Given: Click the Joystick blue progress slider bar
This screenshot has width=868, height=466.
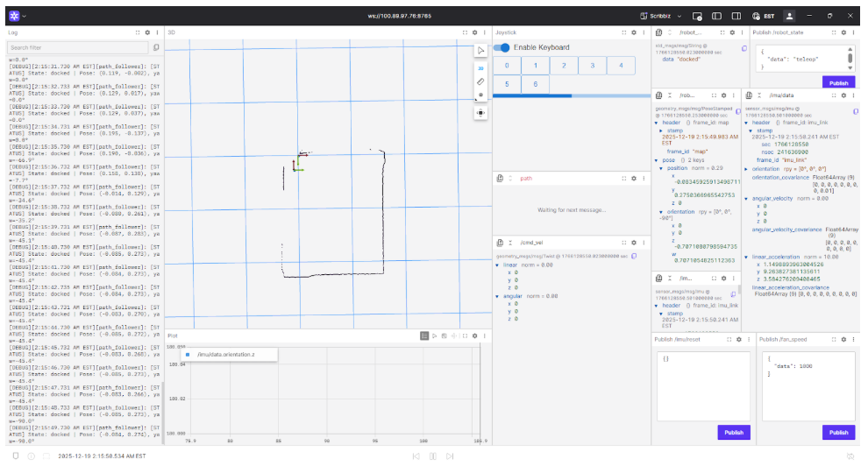Looking at the screenshot, I should [x=532, y=95].
